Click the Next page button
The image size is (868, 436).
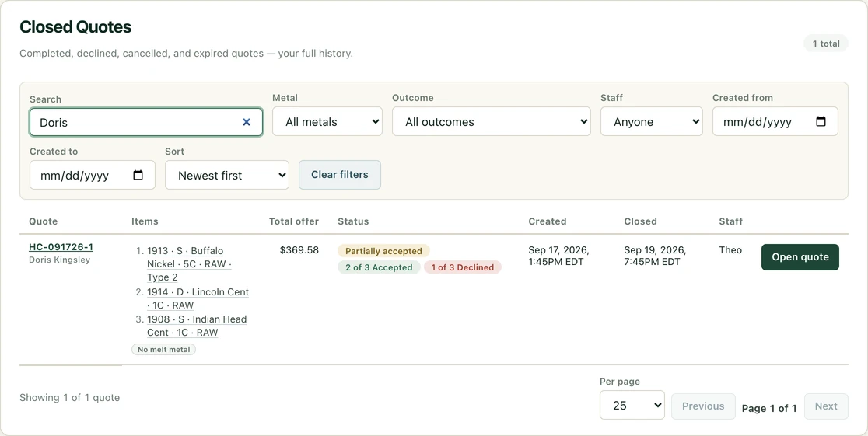(826, 406)
